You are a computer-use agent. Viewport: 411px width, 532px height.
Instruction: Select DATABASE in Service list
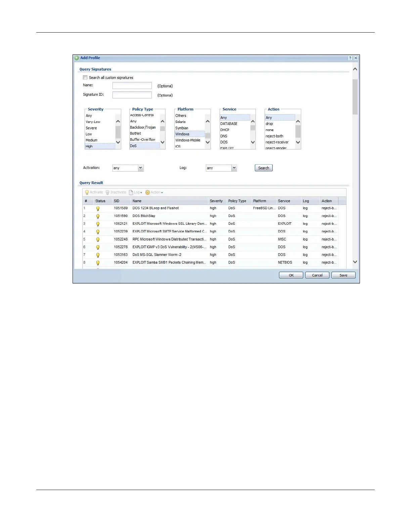(x=235, y=124)
